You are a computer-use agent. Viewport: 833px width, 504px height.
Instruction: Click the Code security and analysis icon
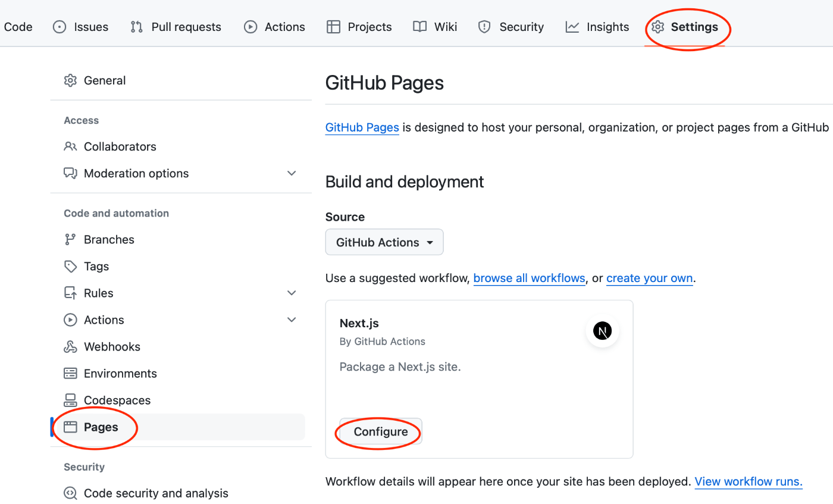click(70, 493)
